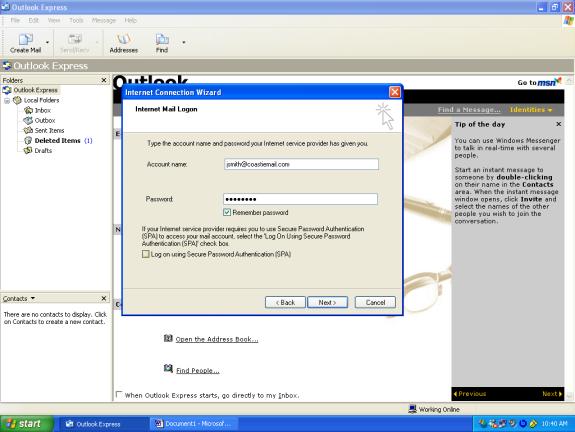The width and height of the screenshot is (575, 432).
Task: Expand the Contacts dropdown arrow
Action: click(33, 298)
